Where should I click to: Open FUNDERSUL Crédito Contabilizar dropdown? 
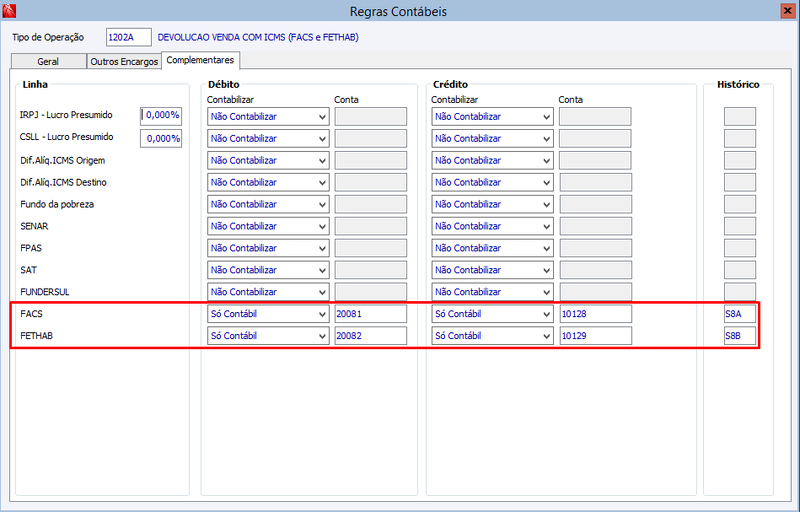(x=492, y=292)
